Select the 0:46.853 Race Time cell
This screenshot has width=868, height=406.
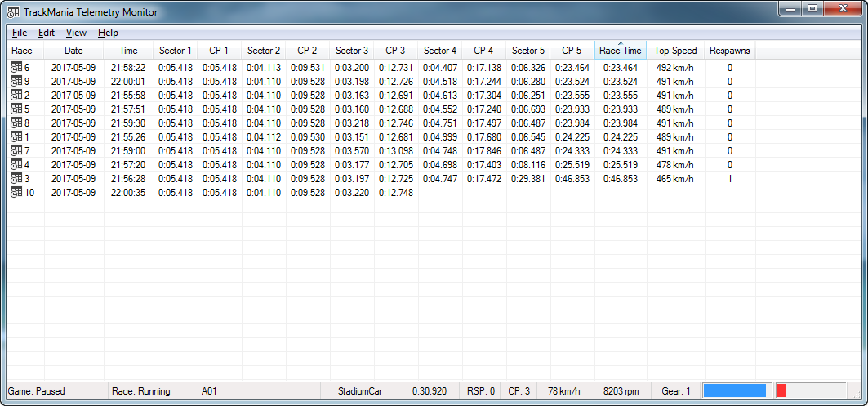(621, 178)
